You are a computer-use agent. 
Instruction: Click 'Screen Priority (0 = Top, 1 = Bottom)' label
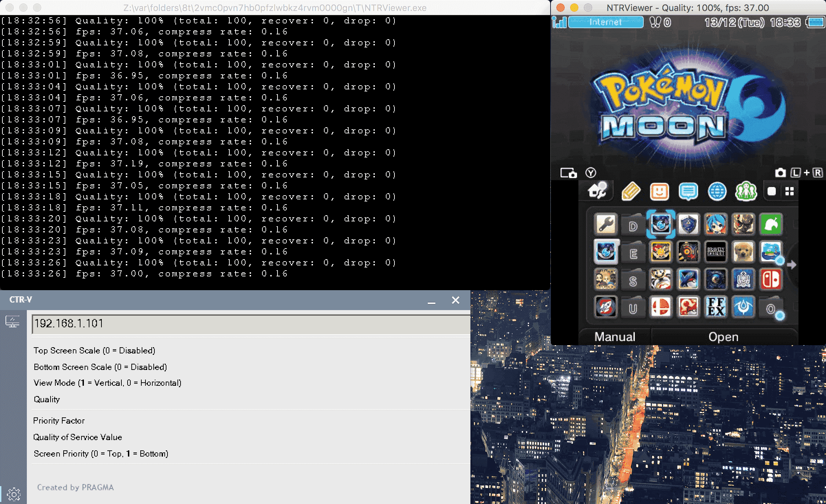tap(101, 454)
